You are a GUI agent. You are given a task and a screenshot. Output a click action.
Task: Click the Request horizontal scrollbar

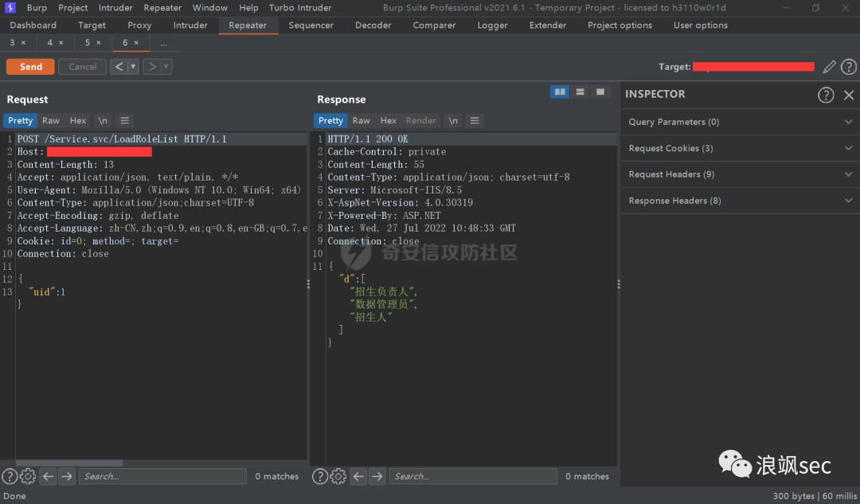[69, 463]
